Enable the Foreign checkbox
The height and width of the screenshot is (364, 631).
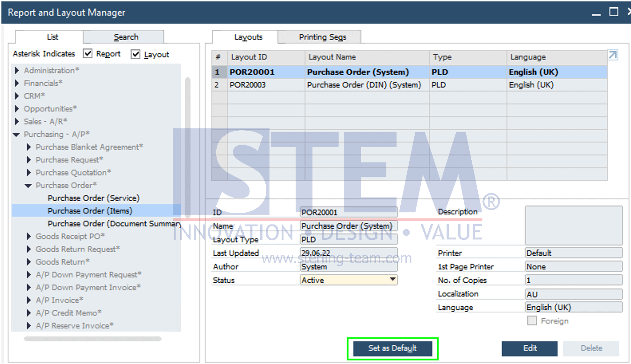pyautogui.click(x=532, y=321)
